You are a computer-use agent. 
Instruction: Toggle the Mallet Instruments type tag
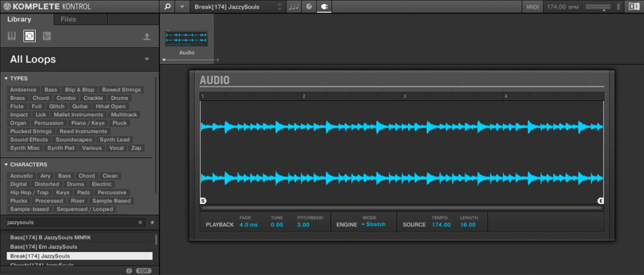coord(78,115)
